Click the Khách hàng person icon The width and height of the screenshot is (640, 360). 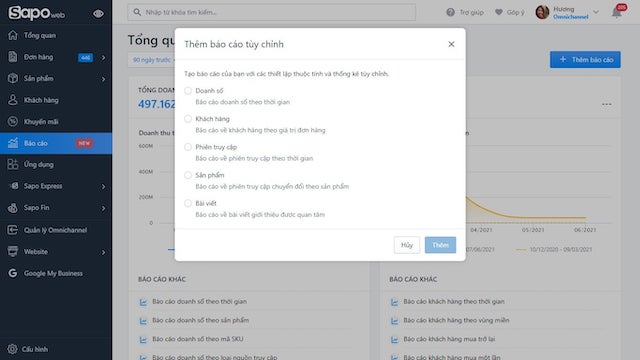click(13, 100)
